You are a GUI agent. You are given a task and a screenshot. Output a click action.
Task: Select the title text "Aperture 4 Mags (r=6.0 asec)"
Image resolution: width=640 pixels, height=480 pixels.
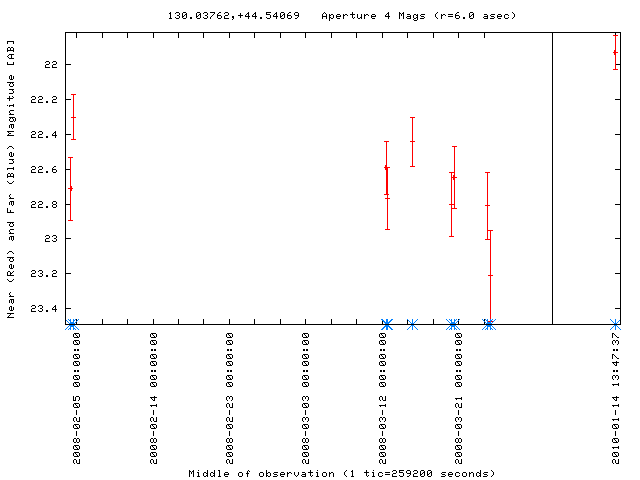coord(418,16)
